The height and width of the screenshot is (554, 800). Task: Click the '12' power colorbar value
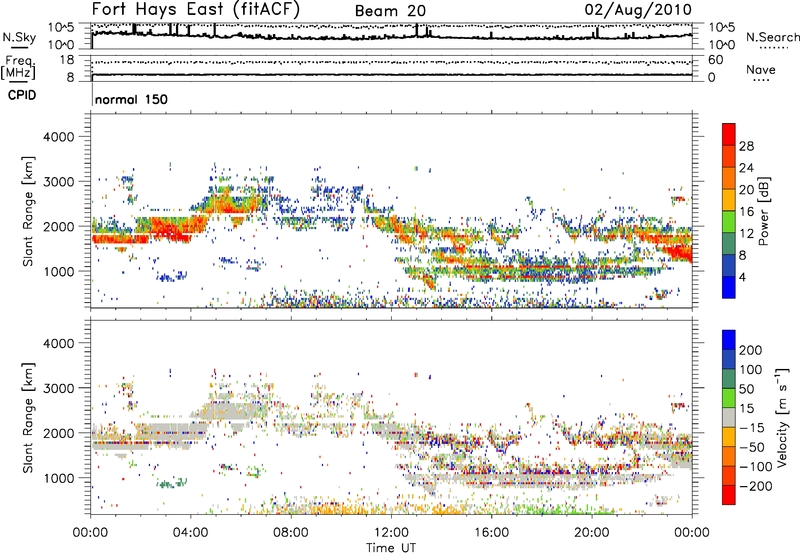pos(746,233)
